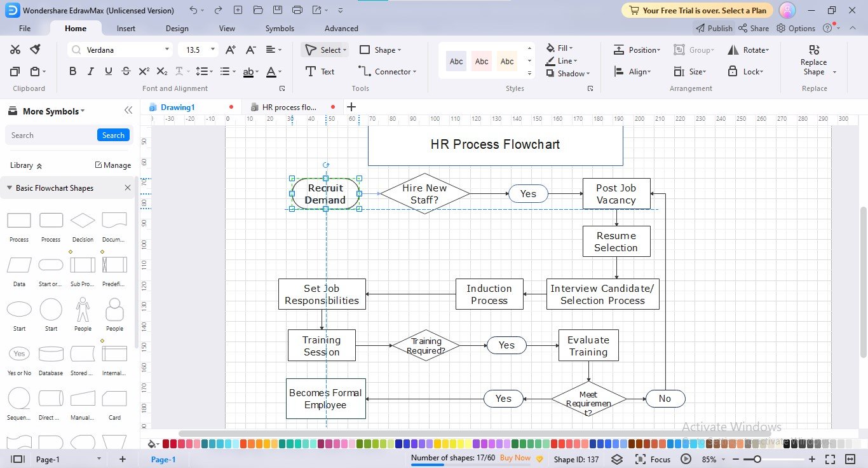This screenshot has width=868, height=468.
Task: Click the Redo arrow in title bar
Action: click(218, 10)
